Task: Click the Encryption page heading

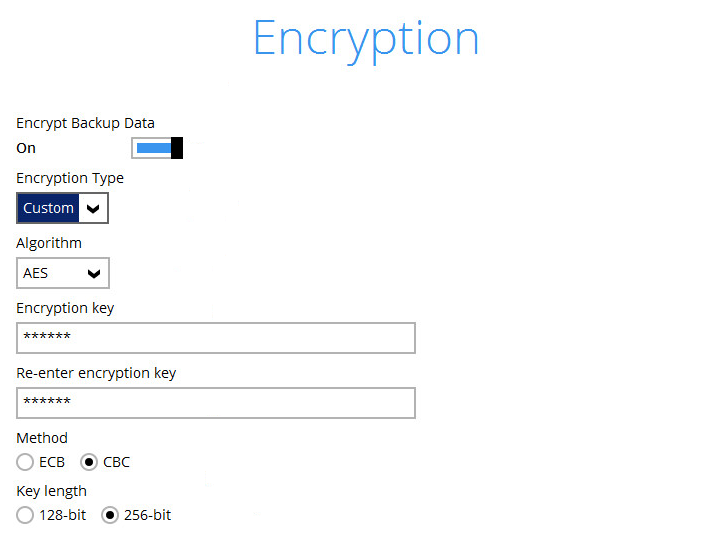Action: (365, 38)
